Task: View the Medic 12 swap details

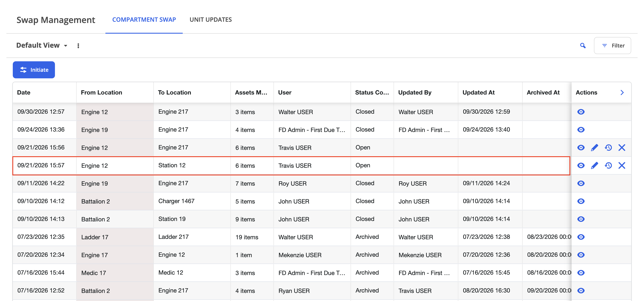Action: (581, 273)
